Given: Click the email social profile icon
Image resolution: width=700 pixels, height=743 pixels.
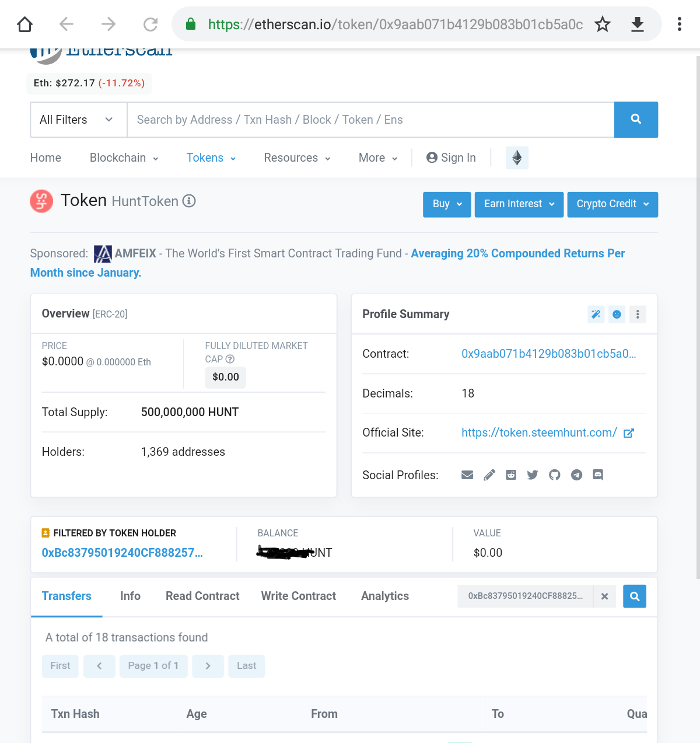Looking at the screenshot, I should coord(467,475).
